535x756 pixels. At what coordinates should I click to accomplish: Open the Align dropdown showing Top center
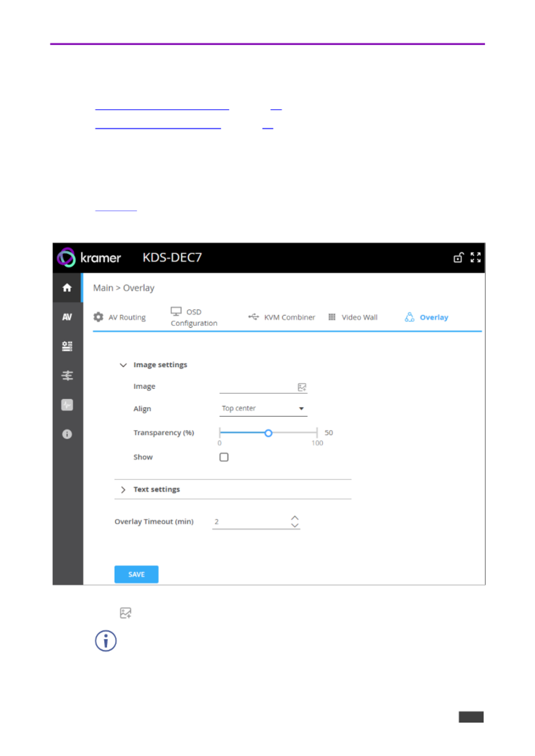click(263, 408)
